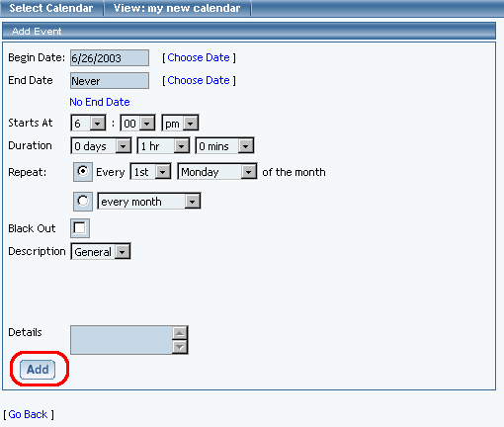Open the View: my new calendar tab
The height and width of the screenshot is (427, 504).
tap(177, 8)
